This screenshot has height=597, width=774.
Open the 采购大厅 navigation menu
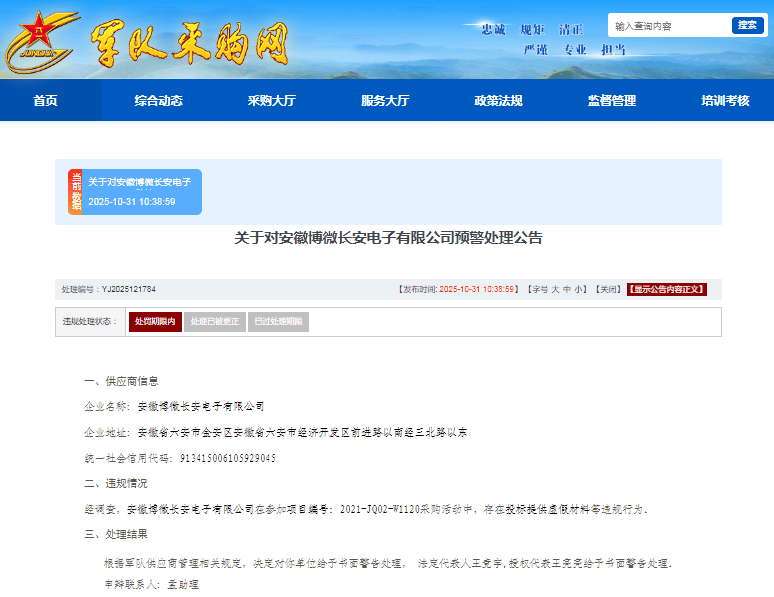pyautogui.click(x=272, y=100)
